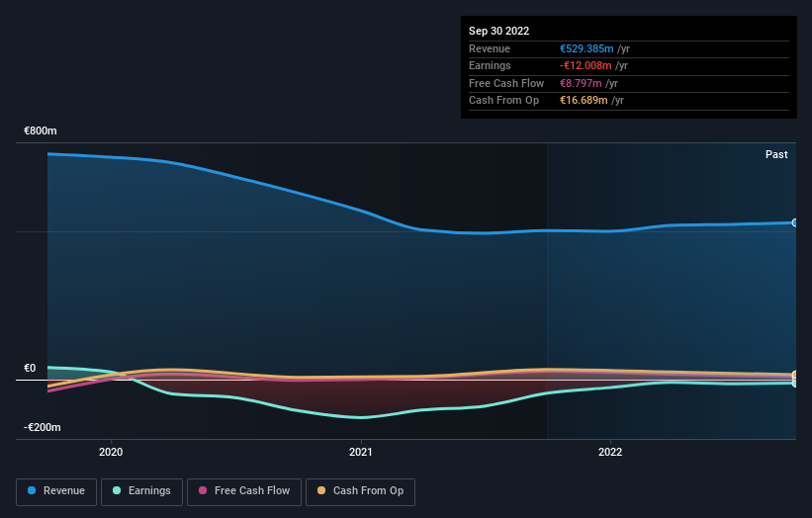Click the €8.797m free cash flow value
This screenshot has height=518, width=812.
(581, 83)
